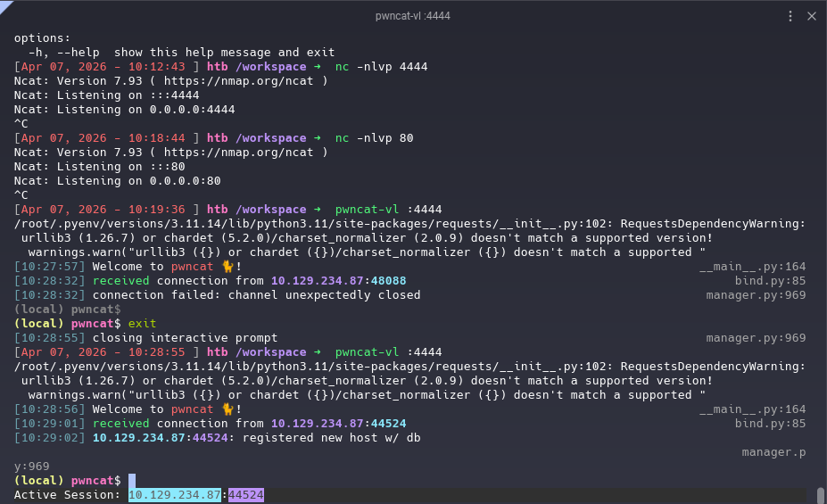Image resolution: width=827 pixels, height=504 pixels.
Task: Click the highlighted Active Session IP 10.129.234.87
Action: pyautogui.click(x=174, y=495)
